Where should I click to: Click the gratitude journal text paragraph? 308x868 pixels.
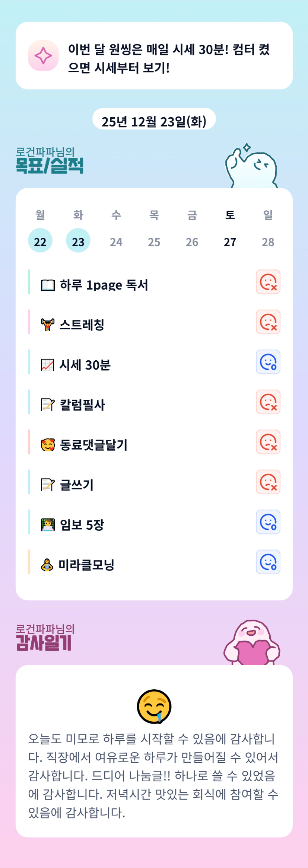[153, 775]
